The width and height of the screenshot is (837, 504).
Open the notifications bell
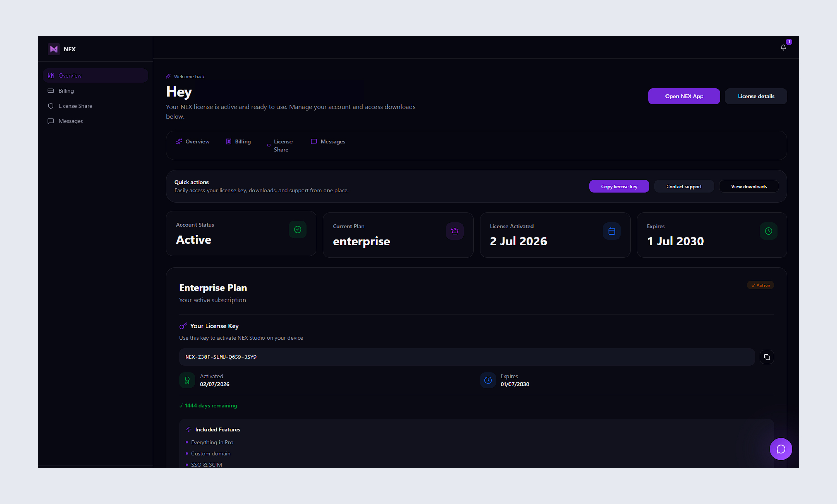pyautogui.click(x=783, y=47)
